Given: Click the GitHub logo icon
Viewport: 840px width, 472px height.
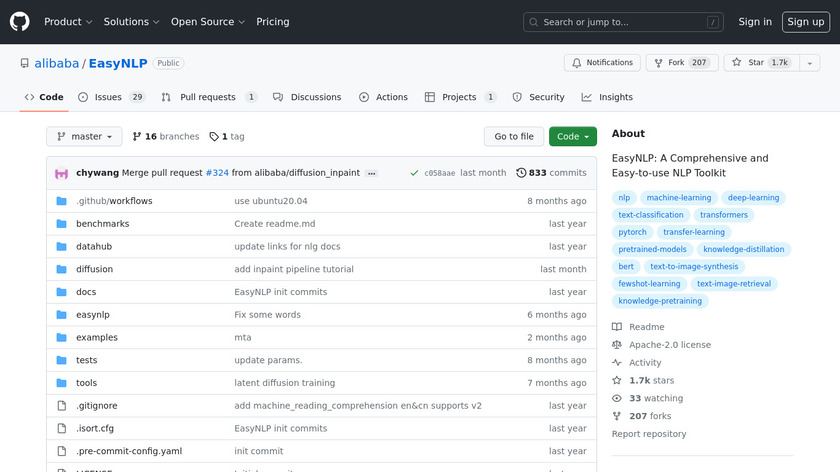Looking at the screenshot, I should [x=19, y=22].
